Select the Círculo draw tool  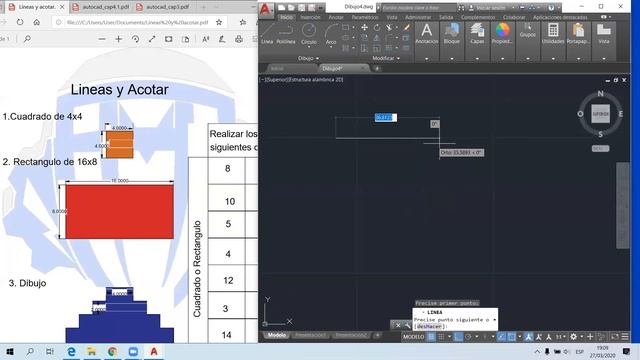(309, 33)
